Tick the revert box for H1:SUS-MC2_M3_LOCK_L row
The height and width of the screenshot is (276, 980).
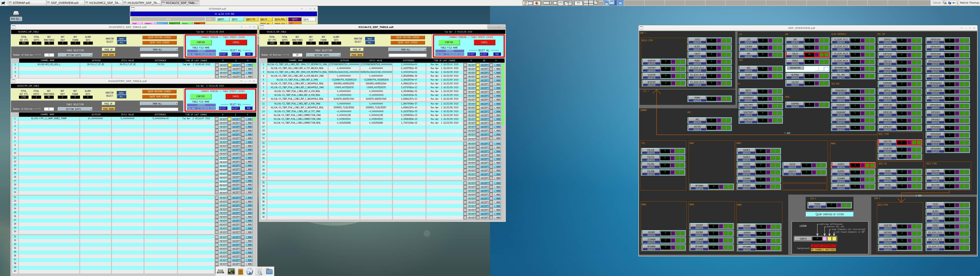coord(217,65)
